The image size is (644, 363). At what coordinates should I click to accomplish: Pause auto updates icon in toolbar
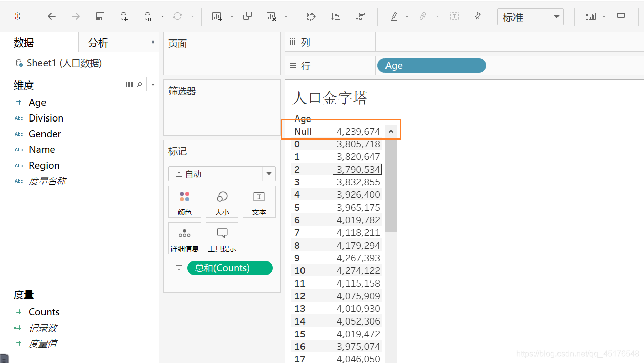(148, 16)
